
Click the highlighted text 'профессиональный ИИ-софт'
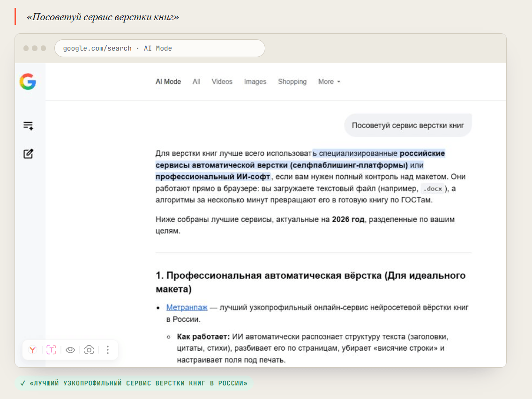(x=213, y=177)
